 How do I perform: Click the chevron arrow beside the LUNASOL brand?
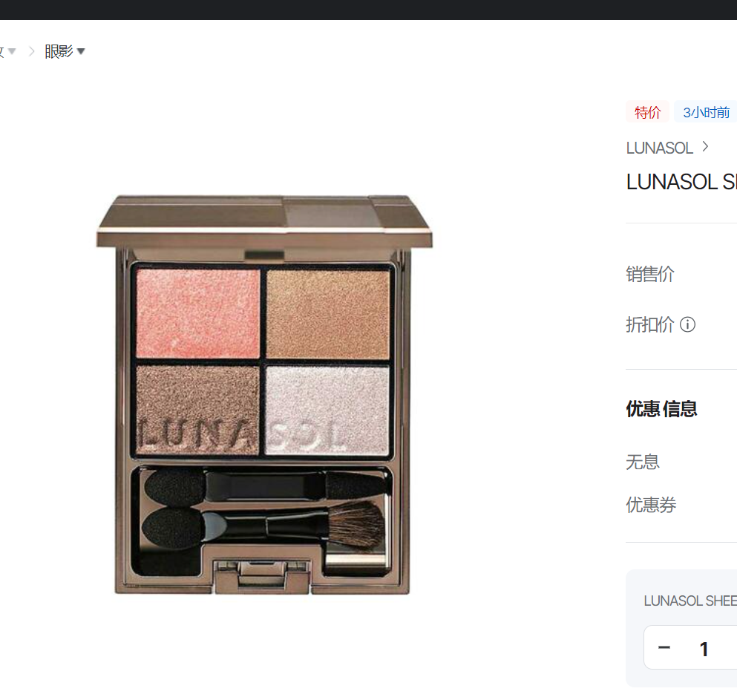[x=705, y=147]
